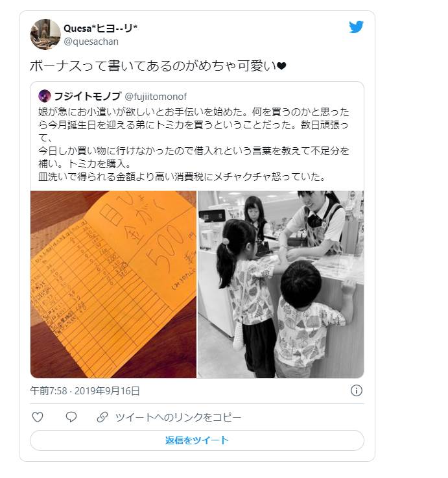
Task: Open the tweet info circle icon
Action: (x=357, y=390)
